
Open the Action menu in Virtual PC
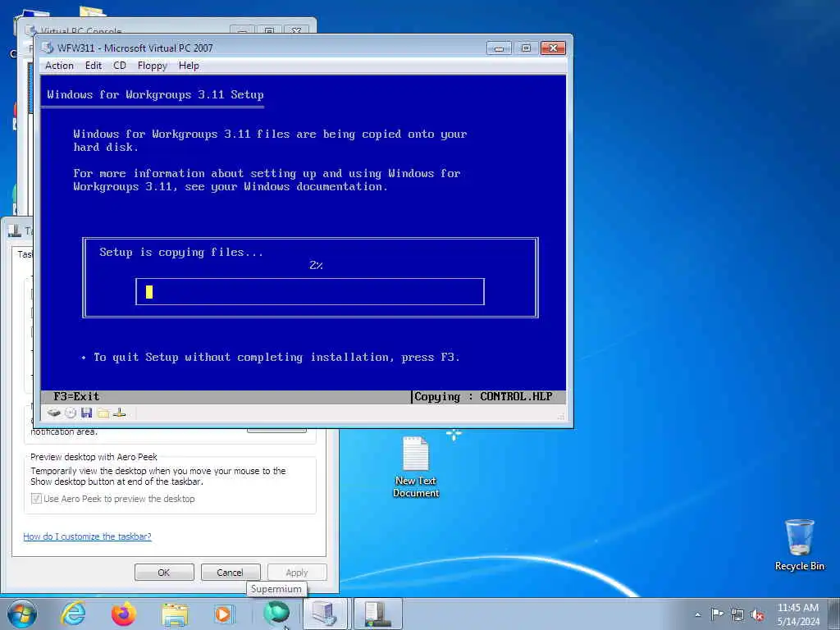[59, 66]
